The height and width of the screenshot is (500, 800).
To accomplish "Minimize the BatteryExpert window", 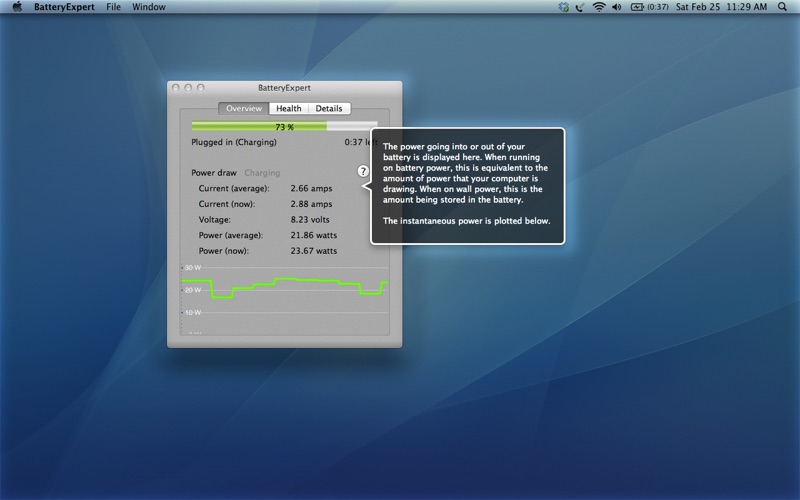I will tap(188, 88).
